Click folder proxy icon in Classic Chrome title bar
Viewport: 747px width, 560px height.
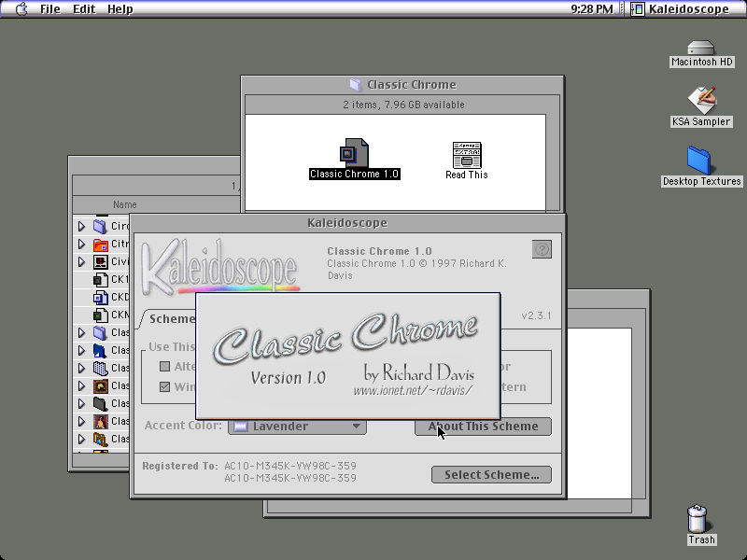click(x=355, y=85)
